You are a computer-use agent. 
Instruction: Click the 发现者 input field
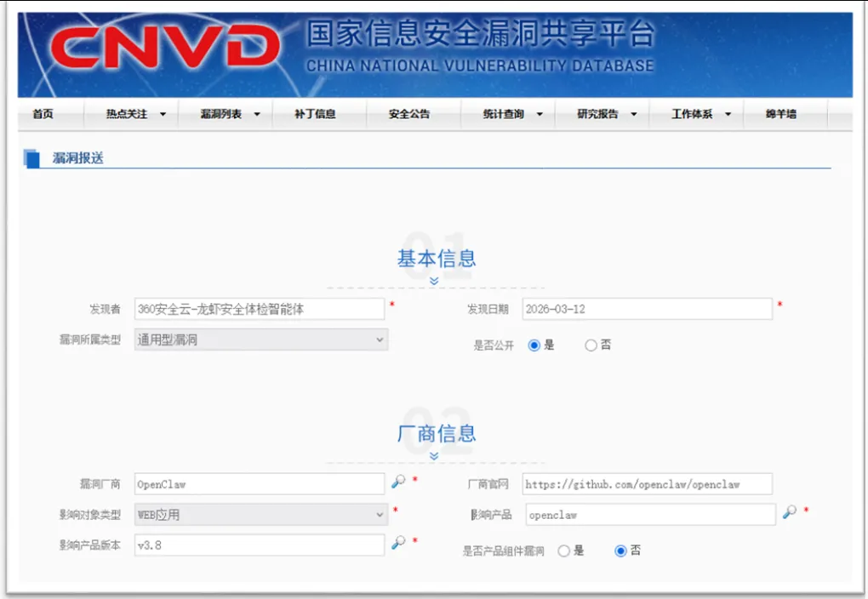pos(259,309)
